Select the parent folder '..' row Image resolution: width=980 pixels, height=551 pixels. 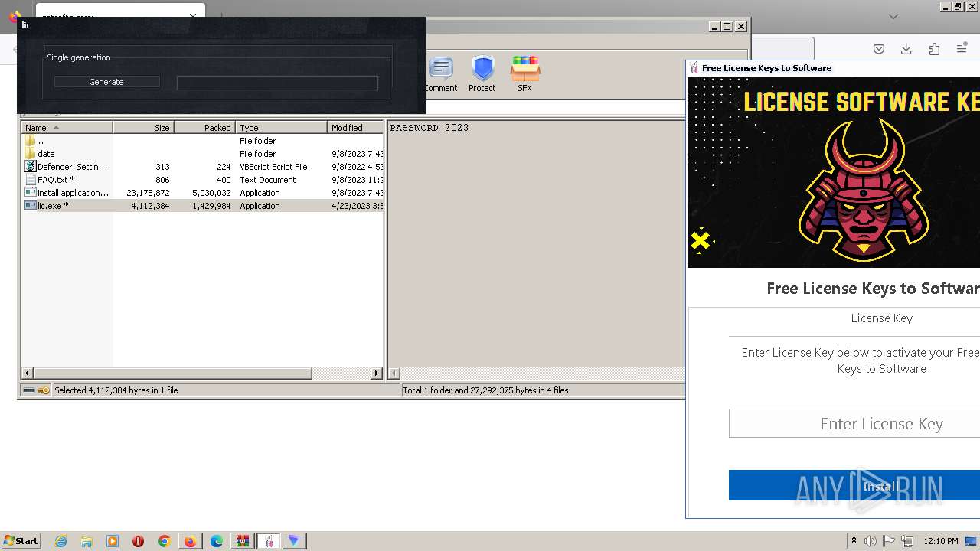(203, 141)
